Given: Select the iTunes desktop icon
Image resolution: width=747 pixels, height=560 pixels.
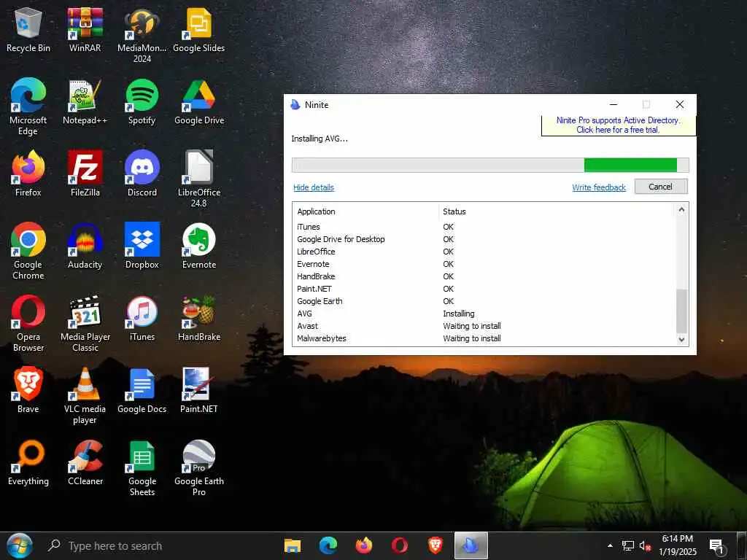Looking at the screenshot, I should pos(142,319).
